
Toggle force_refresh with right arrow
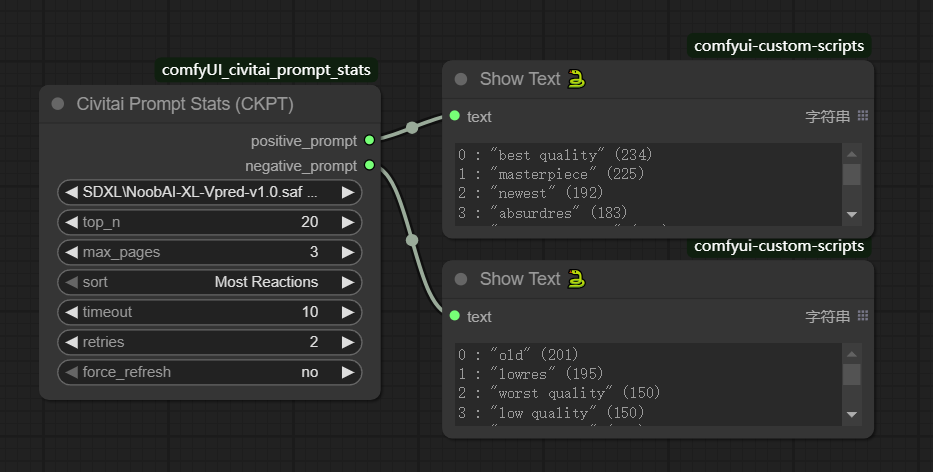[x=348, y=372]
